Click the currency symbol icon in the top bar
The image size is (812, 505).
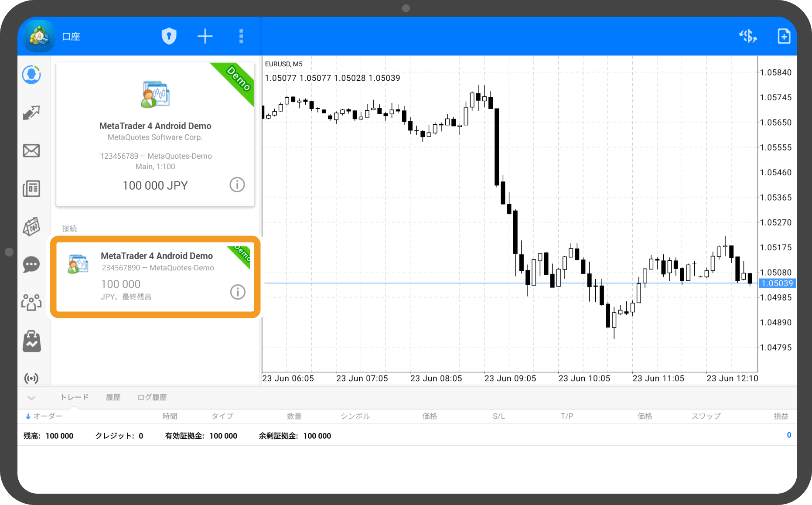tap(748, 36)
